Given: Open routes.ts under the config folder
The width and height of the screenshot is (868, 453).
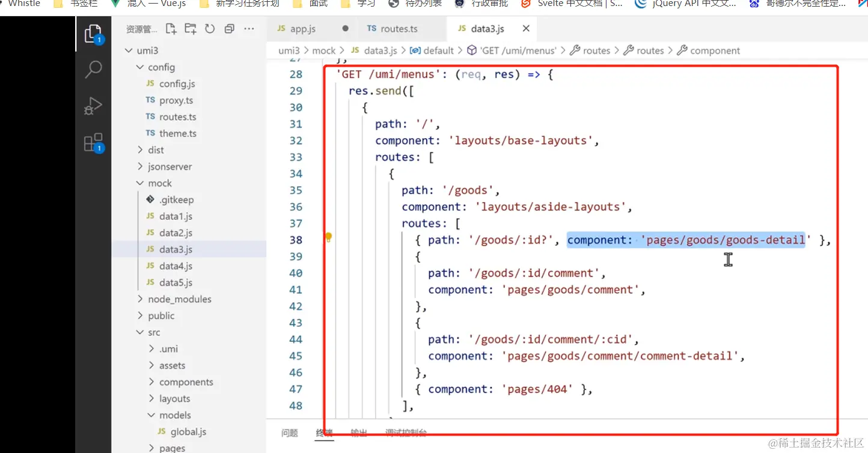Looking at the screenshot, I should pyautogui.click(x=177, y=117).
